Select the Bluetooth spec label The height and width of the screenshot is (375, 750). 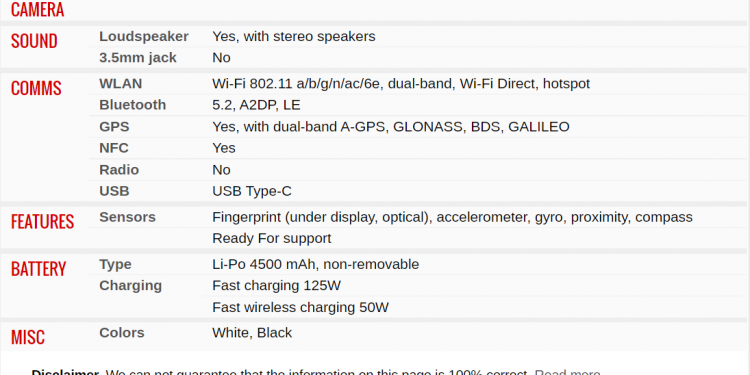132,105
